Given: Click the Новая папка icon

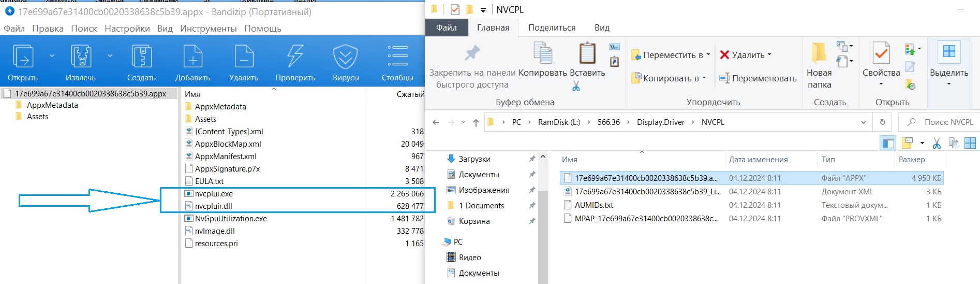Looking at the screenshot, I should (x=819, y=53).
